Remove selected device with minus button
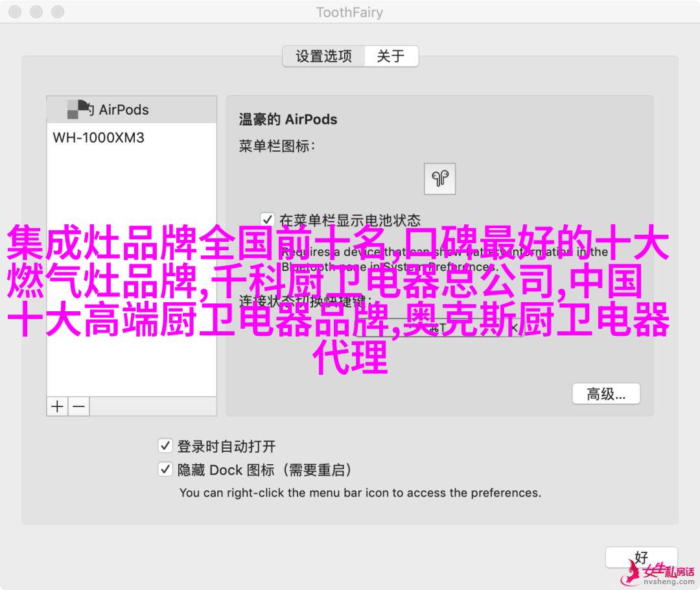700x590 pixels. point(79,407)
